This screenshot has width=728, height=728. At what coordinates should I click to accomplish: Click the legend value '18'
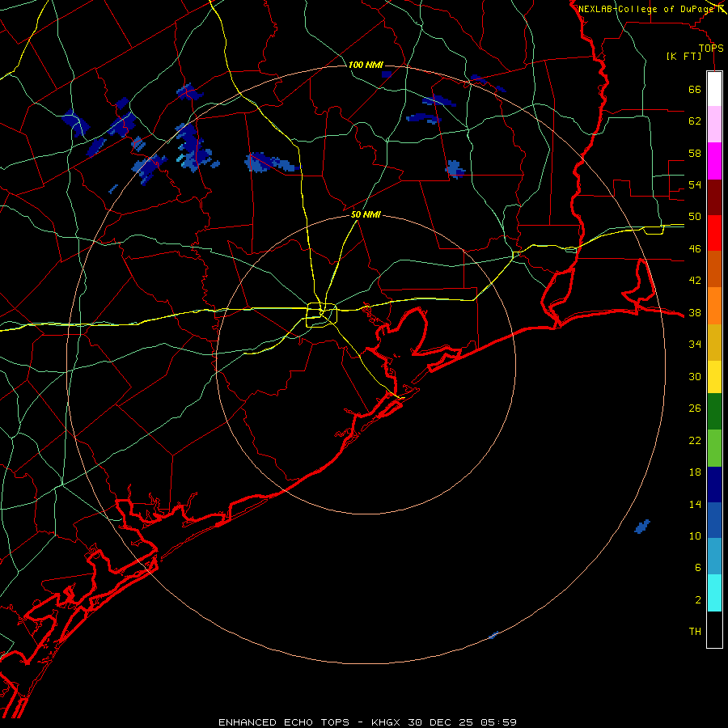point(695,472)
